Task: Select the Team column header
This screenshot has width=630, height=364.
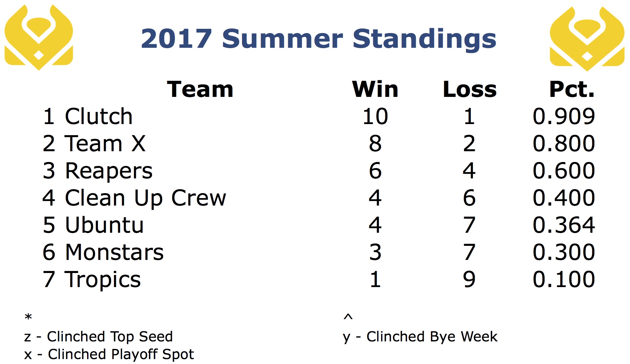Action: click(x=200, y=89)
